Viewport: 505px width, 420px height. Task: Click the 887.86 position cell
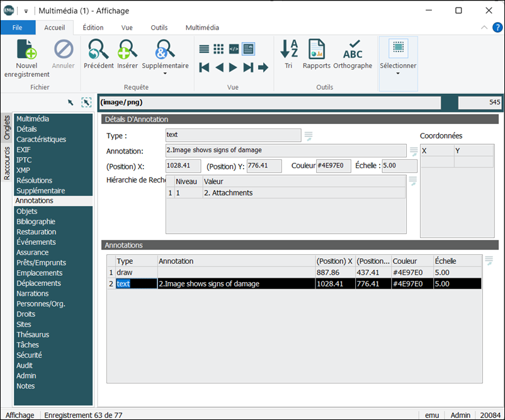pyautogui.click(x=335, y=273)
